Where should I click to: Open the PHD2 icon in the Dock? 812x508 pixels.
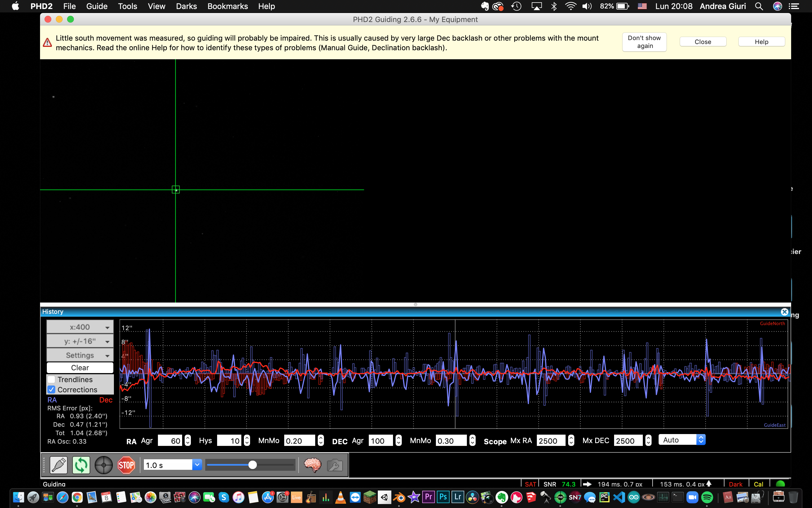click(x=560, y=497)
